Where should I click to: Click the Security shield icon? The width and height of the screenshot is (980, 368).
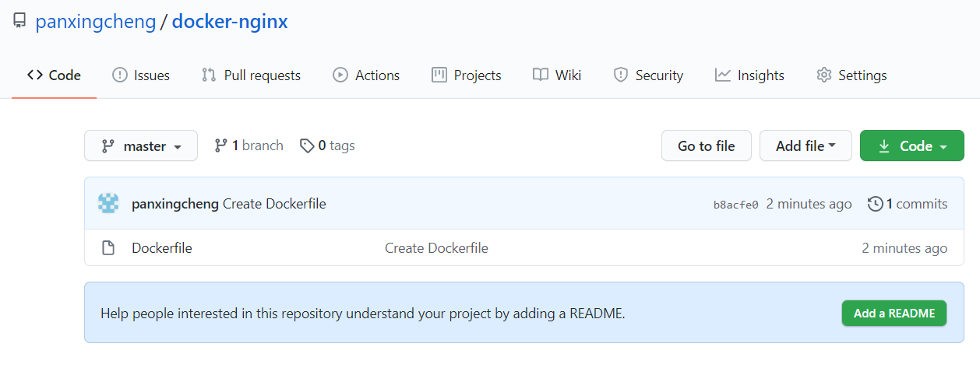621,75
